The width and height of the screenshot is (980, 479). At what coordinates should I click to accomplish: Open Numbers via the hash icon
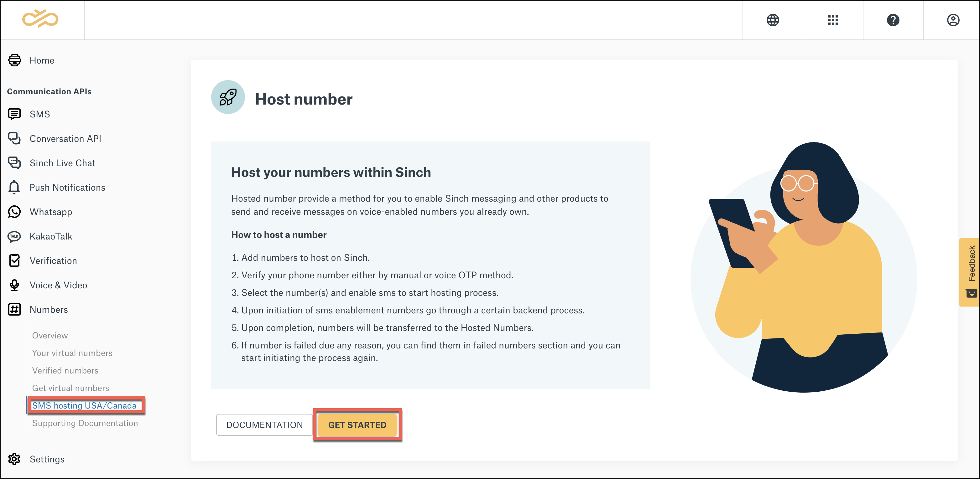coord(14,309)
